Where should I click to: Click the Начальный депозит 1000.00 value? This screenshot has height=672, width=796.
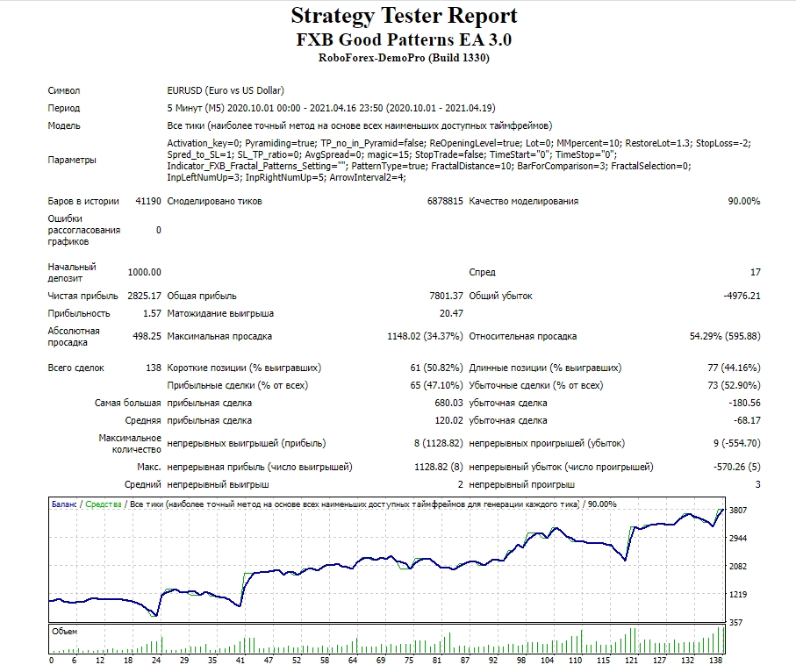pos(144,273)
